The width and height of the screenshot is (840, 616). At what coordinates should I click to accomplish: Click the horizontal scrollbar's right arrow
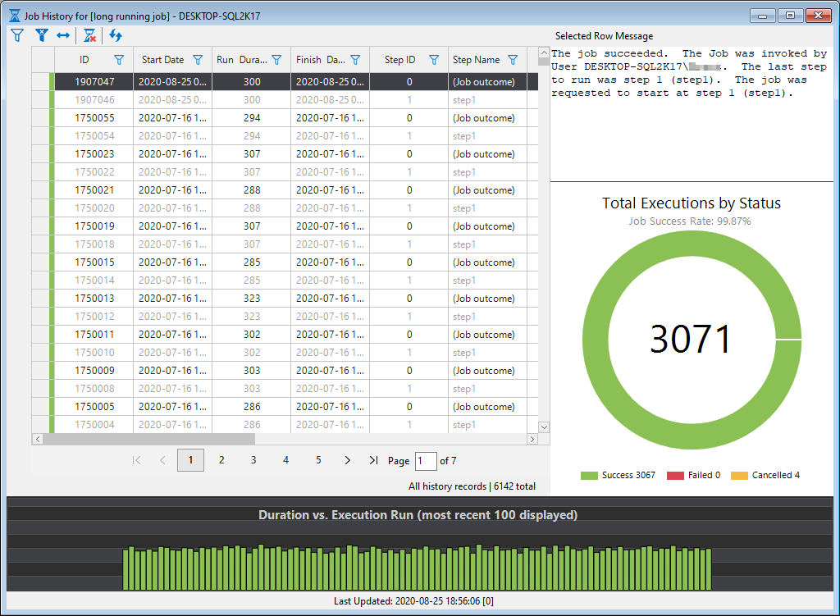pyautogui.click(x=532, y=439)
